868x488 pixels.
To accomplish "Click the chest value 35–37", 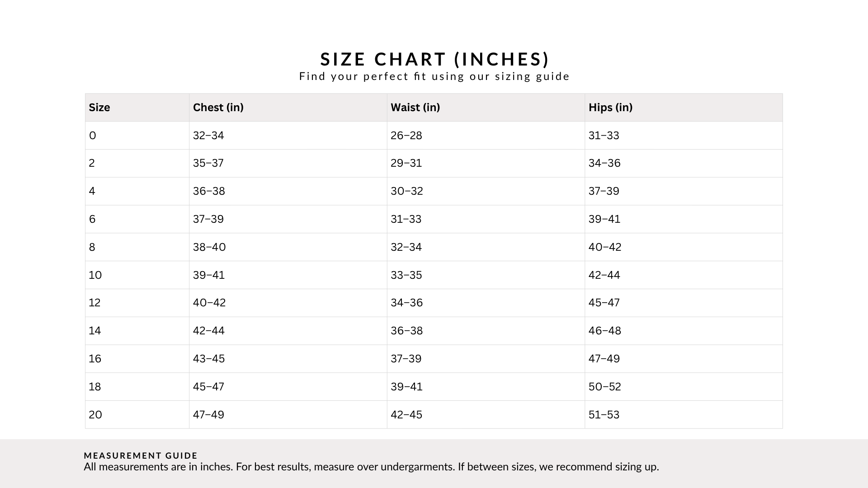I will 208,163.
